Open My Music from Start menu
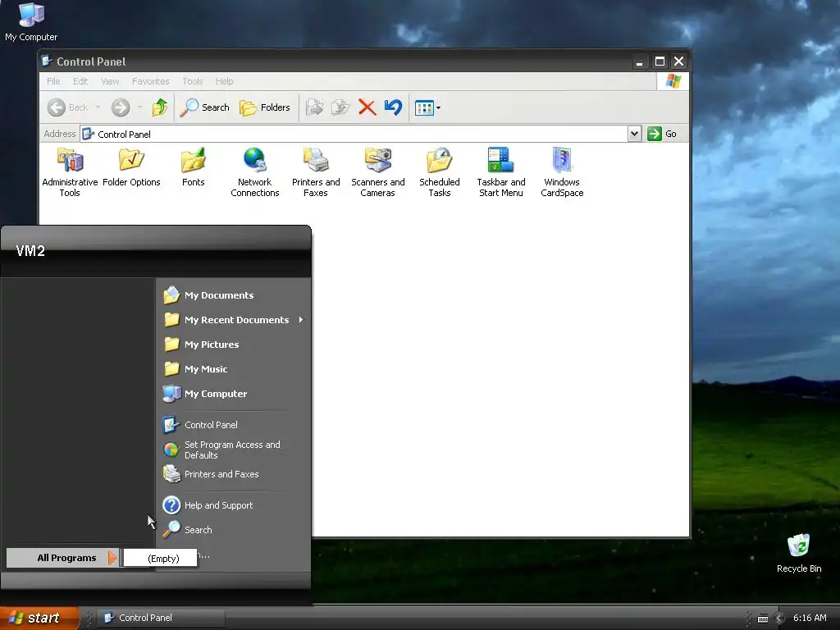 point(233,369)
